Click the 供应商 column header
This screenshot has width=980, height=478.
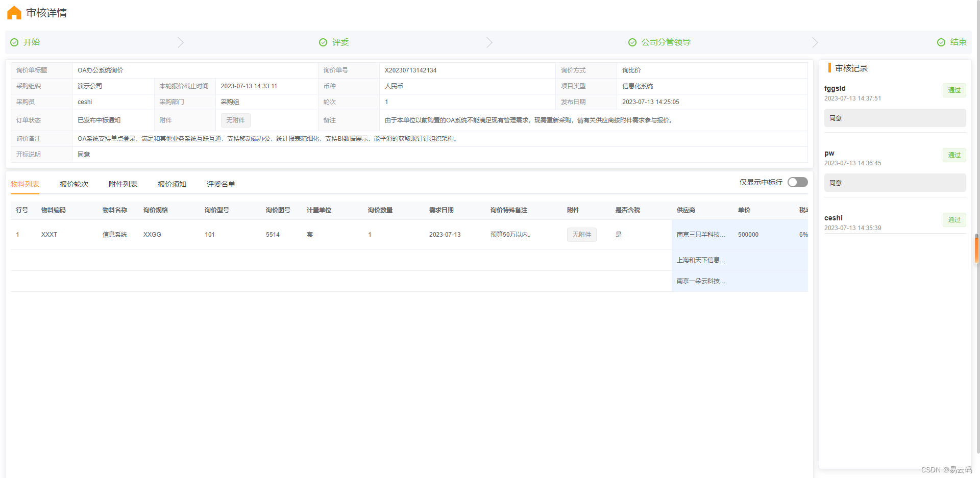[x=686, y=210]
